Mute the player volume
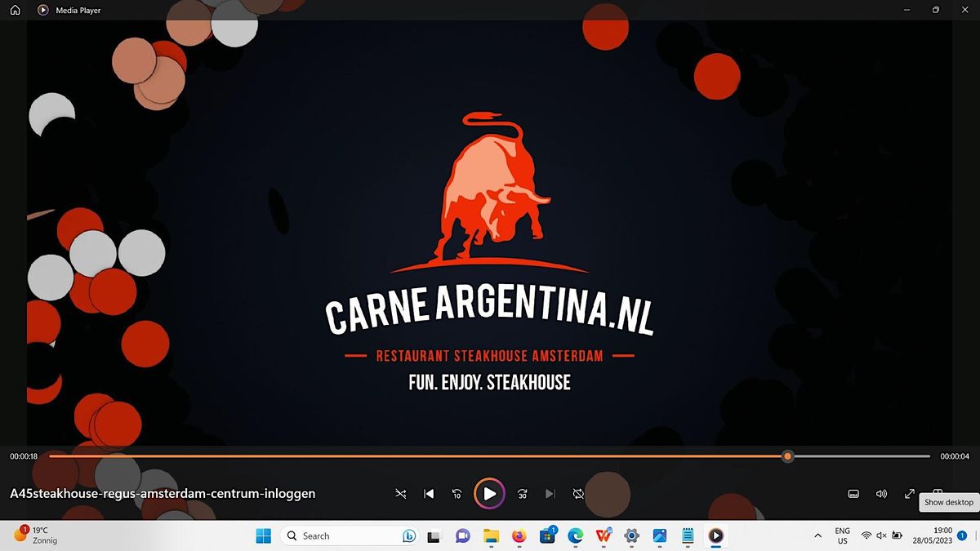 (881, 494)
